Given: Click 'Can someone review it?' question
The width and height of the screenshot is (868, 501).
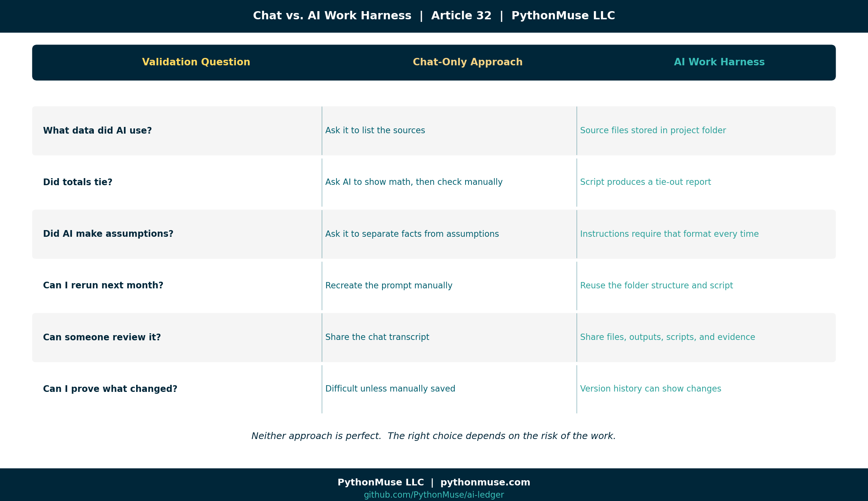Looking at the screenshot, I should pyautogui.click(x=102, y=337).
